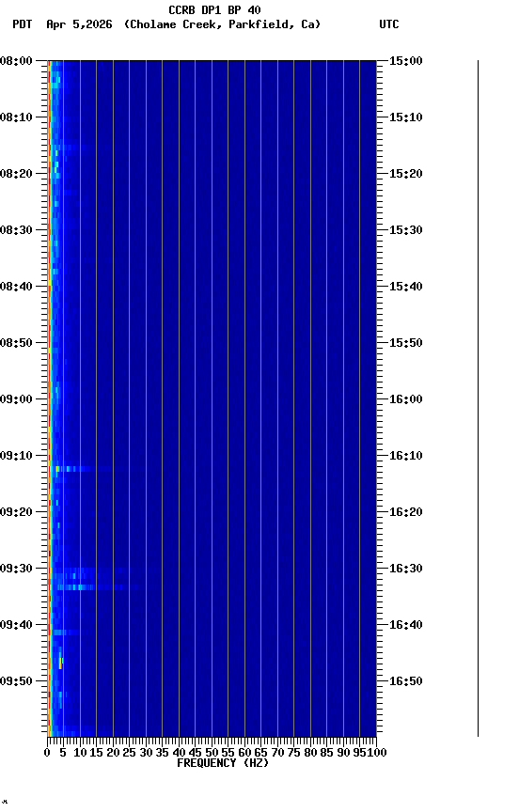
Task: Click the 08:20 PDT time label
Action: coord(16,174)
